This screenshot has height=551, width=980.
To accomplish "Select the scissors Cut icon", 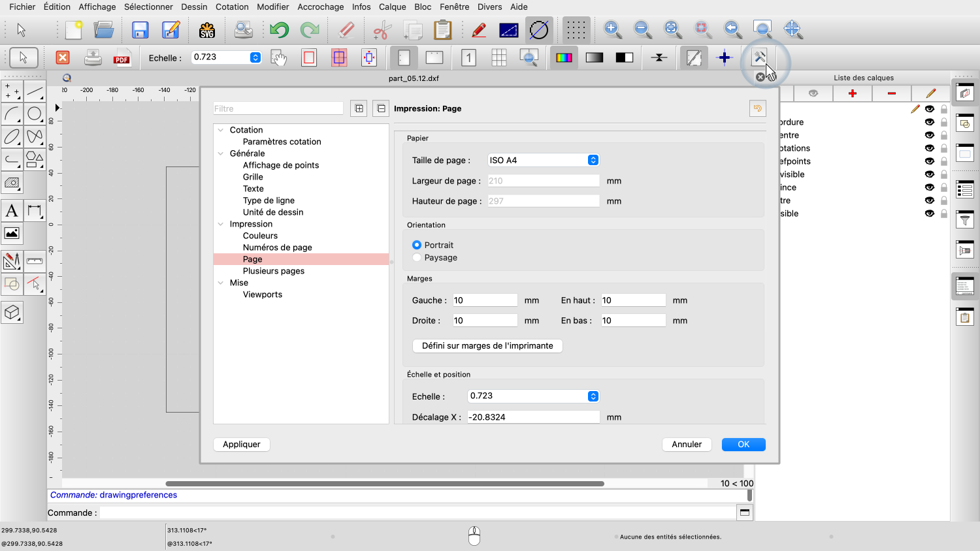I will tap(382, 30).
